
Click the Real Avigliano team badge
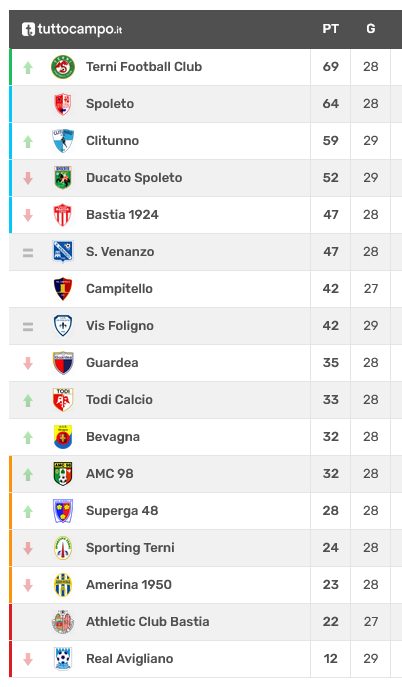(63, 659)
